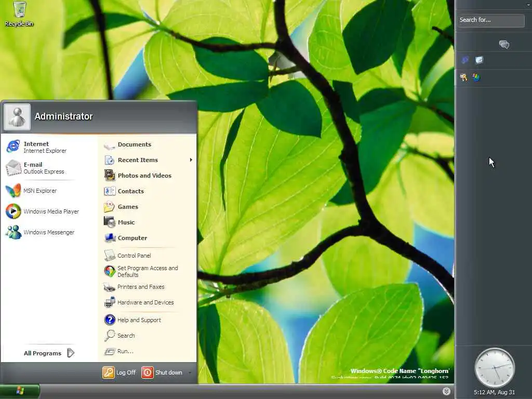Click the chat bubbles icon in sidebar

click(504, 45)
